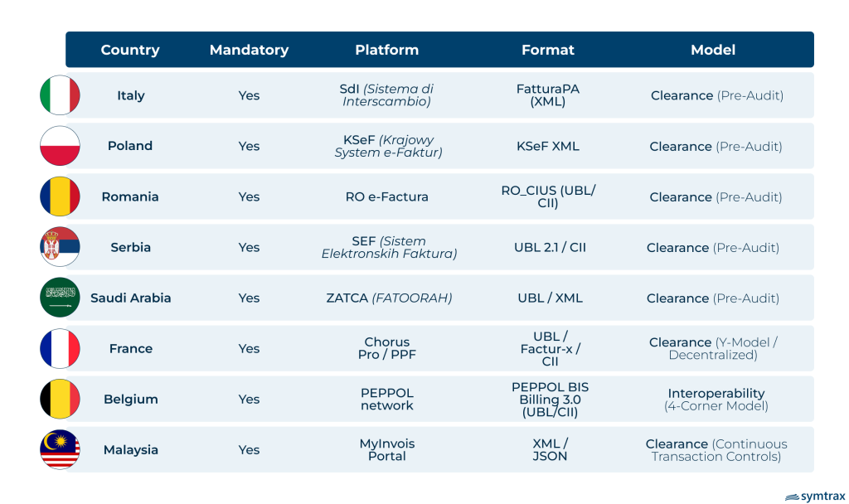The width and height of the screenshot is (849, 504).
Task: Click the Country column header
Action: (x=130, y=50)
